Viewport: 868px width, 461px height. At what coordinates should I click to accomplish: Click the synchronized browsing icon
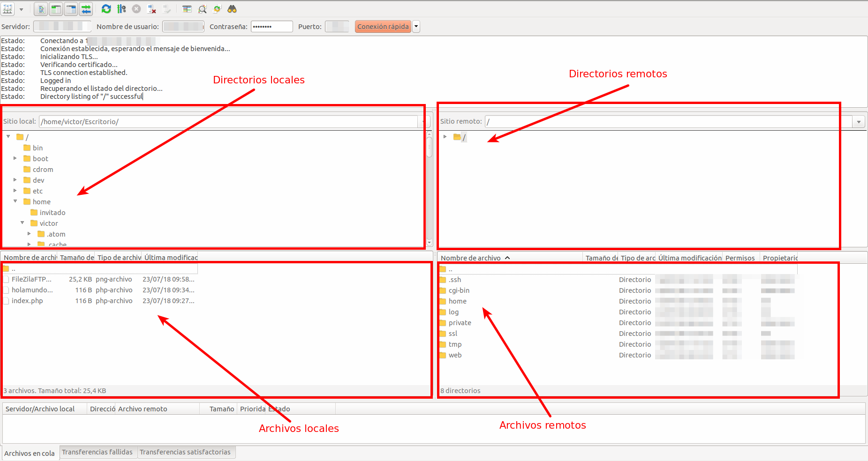click(217, 9)
